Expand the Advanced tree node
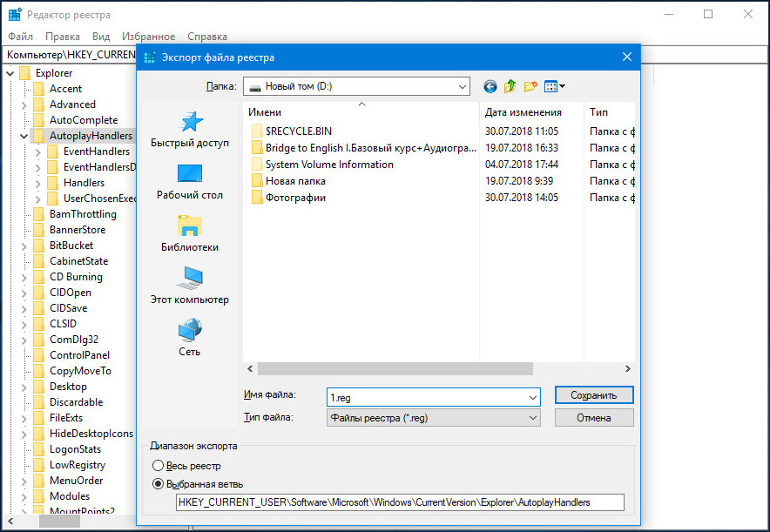 tap(24, 105)
